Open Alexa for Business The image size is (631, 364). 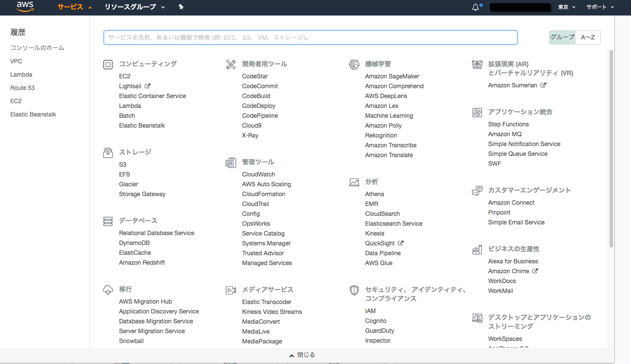[x=513, y=261]
